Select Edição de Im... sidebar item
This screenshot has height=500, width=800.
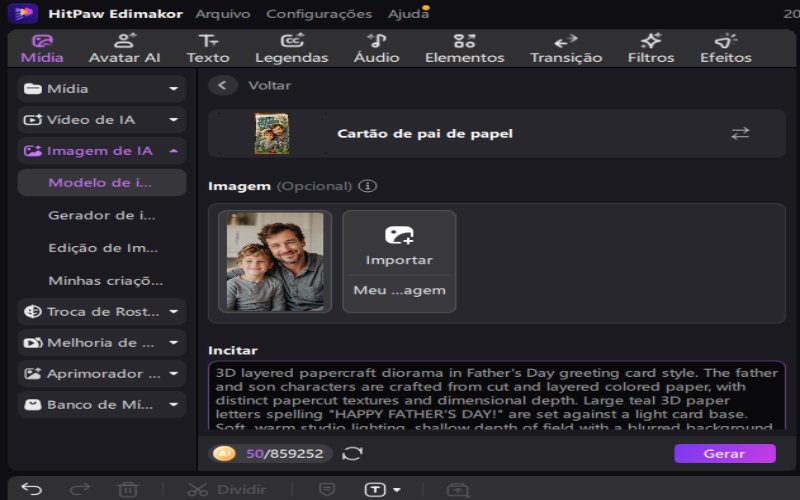point(103,248)
